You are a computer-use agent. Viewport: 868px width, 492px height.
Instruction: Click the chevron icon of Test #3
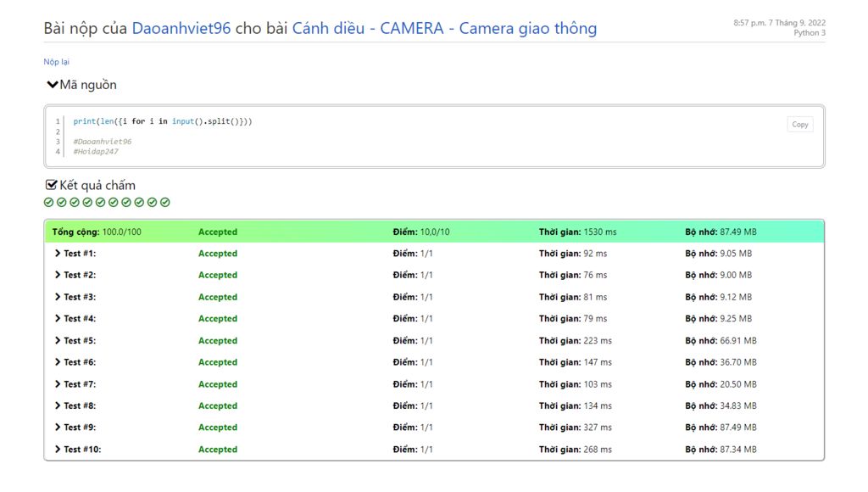58,297
